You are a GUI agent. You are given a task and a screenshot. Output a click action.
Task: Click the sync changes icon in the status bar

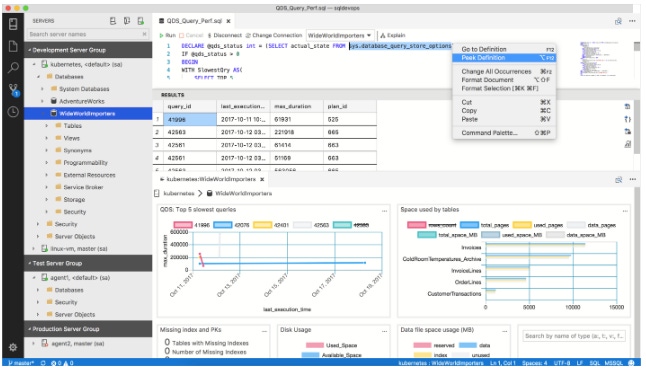(43, 363)
